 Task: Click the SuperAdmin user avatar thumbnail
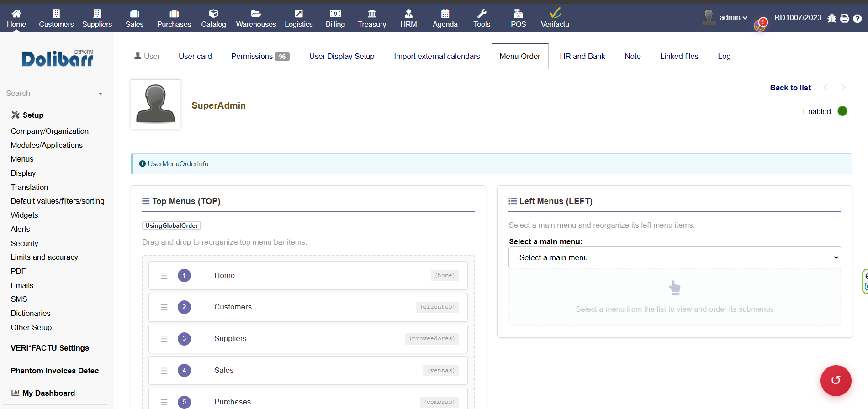[155, 105]
